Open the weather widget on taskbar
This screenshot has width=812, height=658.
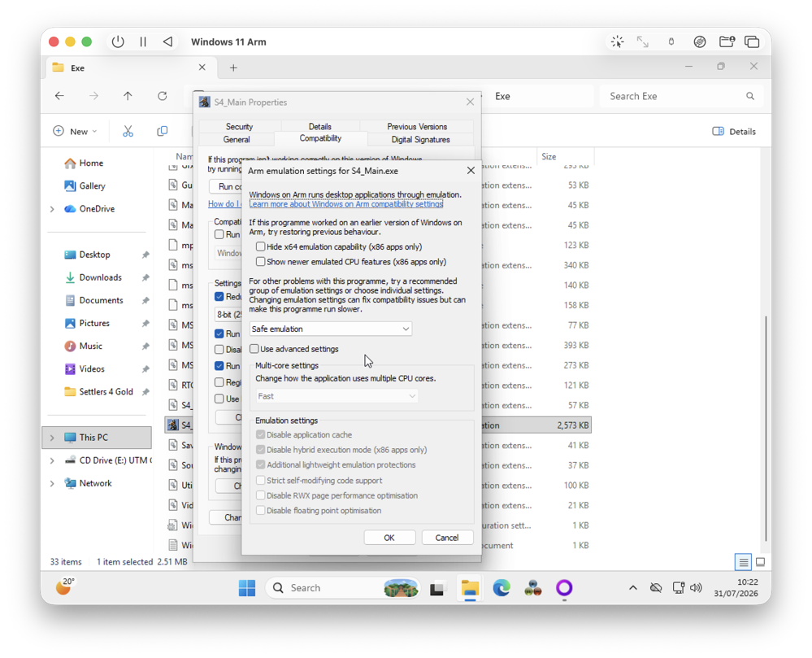(65, 587)
